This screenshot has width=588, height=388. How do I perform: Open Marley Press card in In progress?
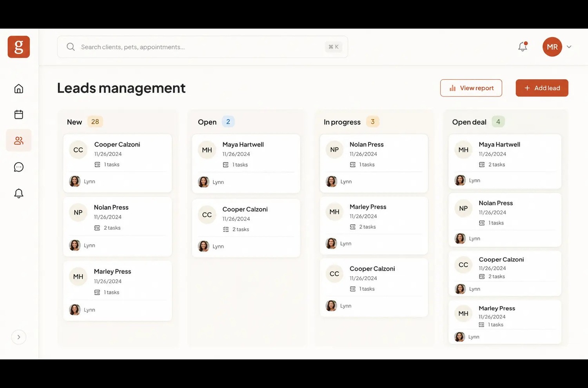(x=374, y=225)
